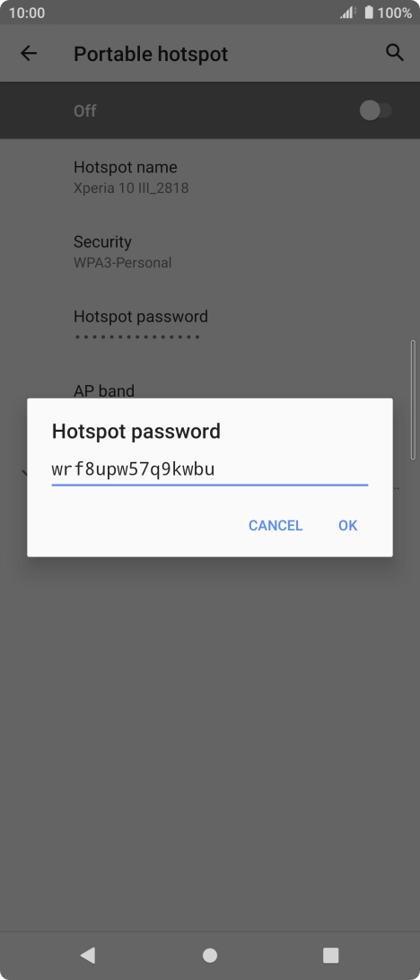Open the Security WPA3-Personal setting
Viewport: 420px width, 980px height.
tap(210, 251)
